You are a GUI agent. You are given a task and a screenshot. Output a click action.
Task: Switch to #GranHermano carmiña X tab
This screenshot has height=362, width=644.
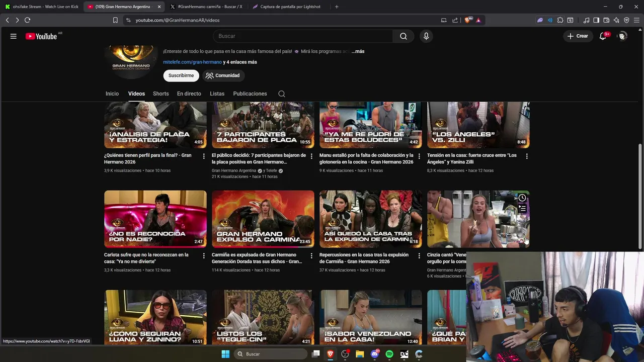pos(206,7)
